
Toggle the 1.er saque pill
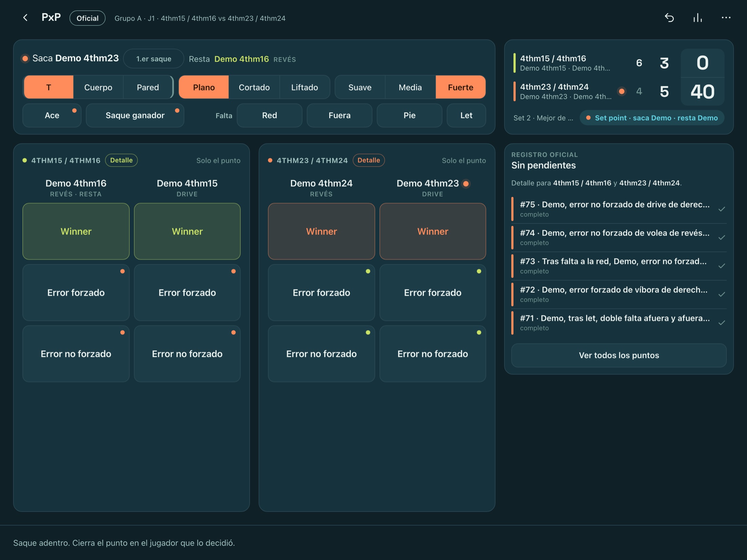tap(153, 59)
